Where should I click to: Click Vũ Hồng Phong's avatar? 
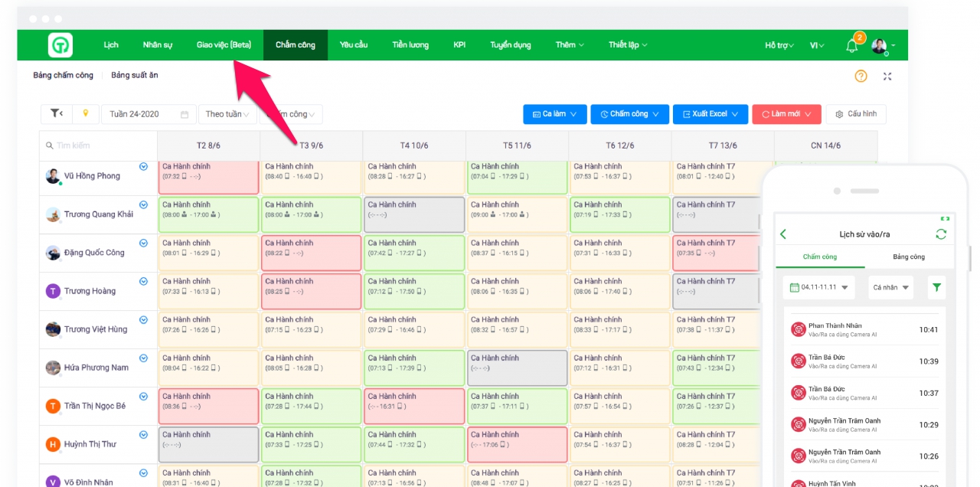tap(53, 176)
